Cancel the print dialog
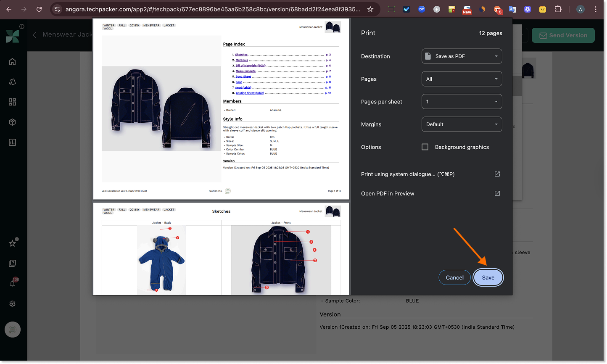Image resolution: width=607 pixels, height=364 pixels. point(454,277)
